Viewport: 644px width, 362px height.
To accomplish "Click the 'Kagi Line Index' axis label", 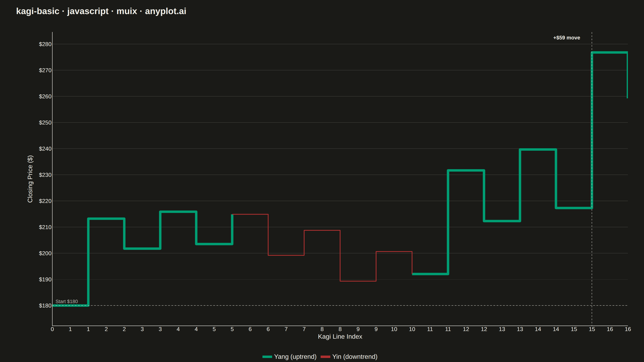I will 340,336.
